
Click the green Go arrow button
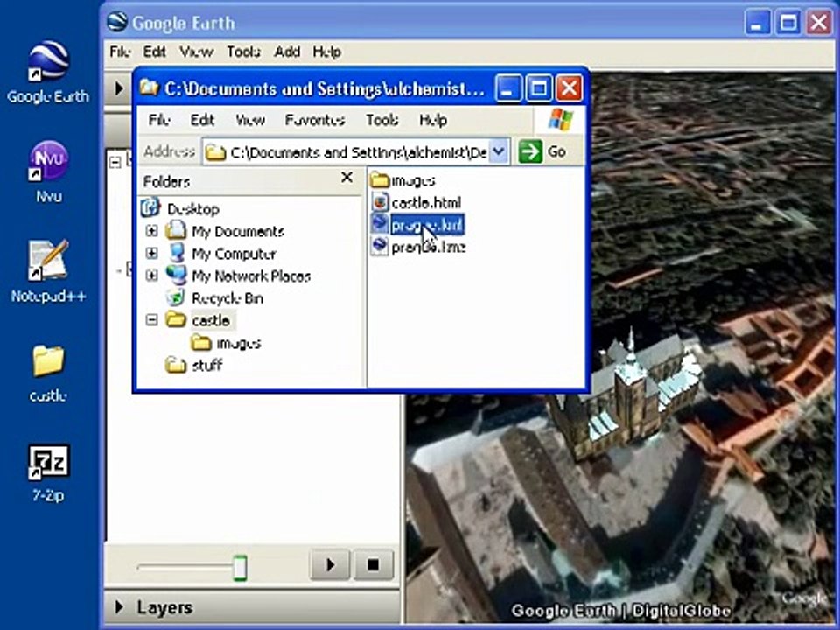click(x=530, y=151)
